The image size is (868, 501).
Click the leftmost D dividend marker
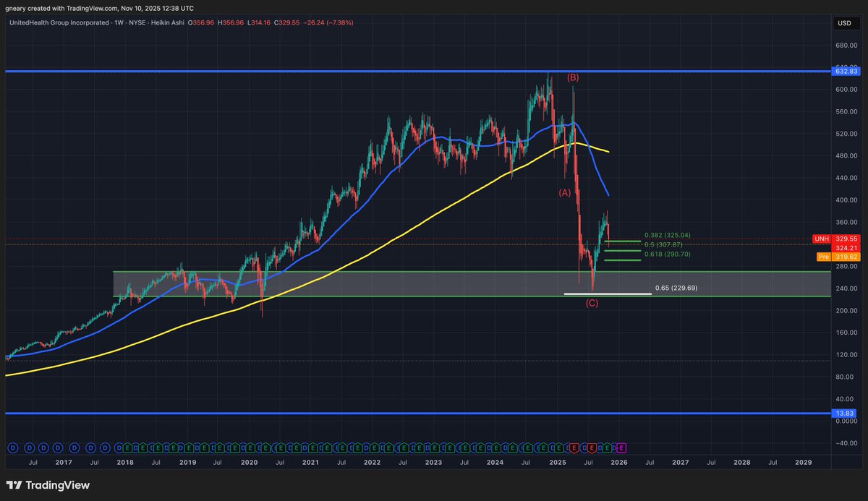12,448
